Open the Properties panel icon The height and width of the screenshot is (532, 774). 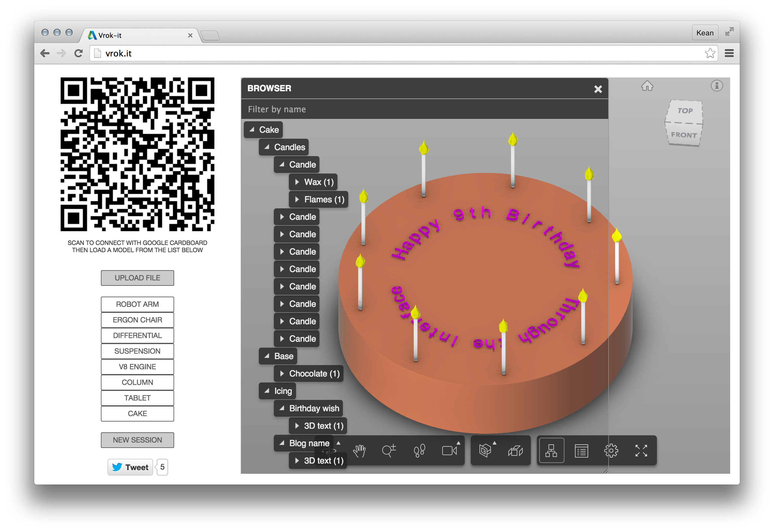(581, 451)
